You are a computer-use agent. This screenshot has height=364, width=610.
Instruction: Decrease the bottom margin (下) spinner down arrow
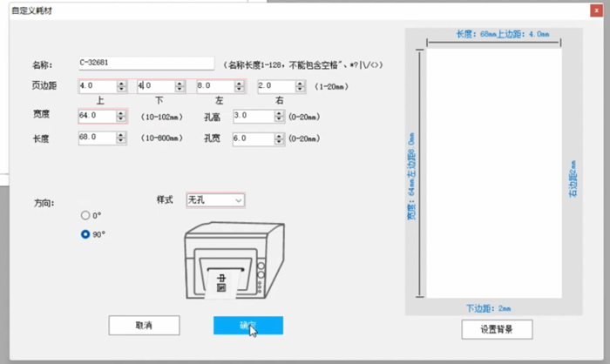point(180,89)
